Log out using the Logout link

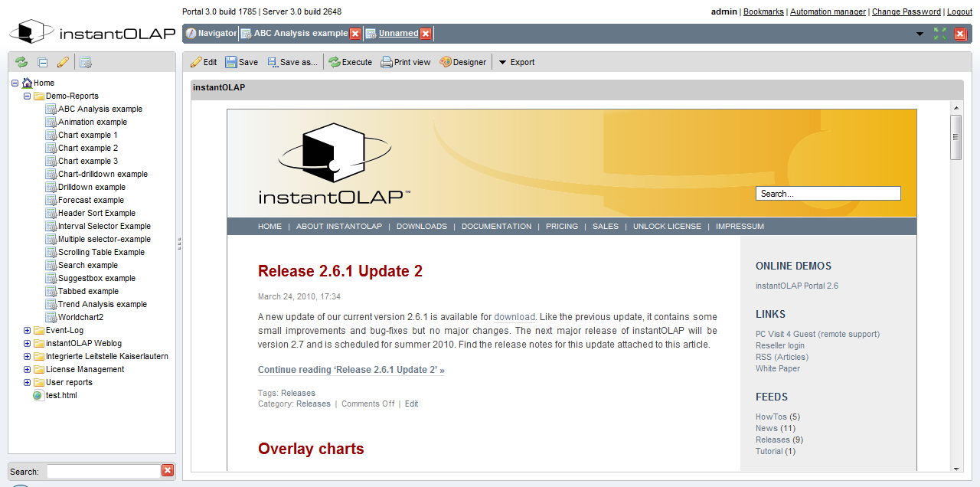[959, 11]
